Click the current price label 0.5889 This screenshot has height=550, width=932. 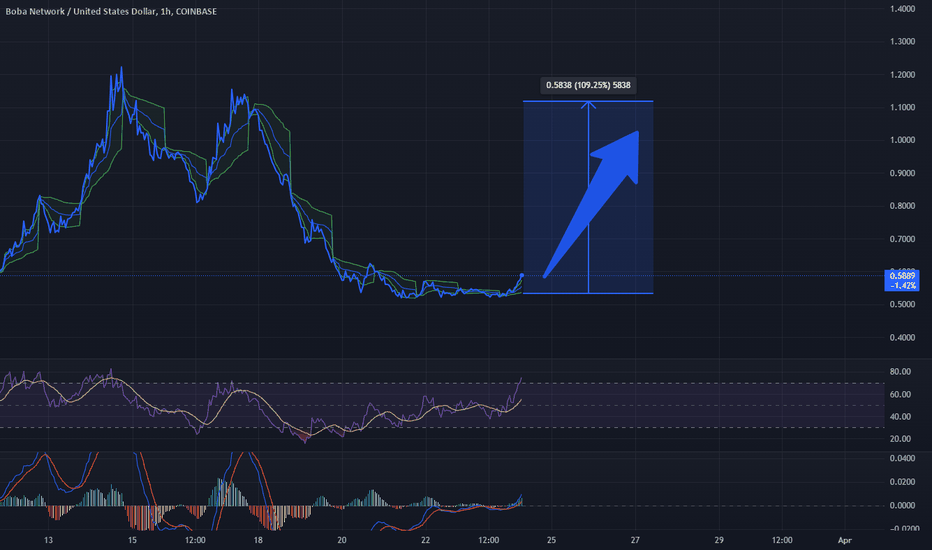point(902,276)
